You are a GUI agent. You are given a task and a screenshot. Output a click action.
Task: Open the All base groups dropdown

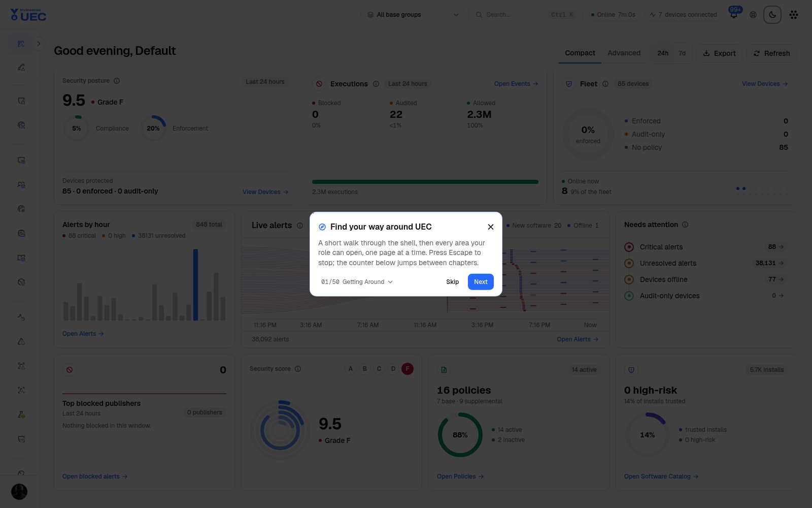pyautogui.click(x=413, y=15)
